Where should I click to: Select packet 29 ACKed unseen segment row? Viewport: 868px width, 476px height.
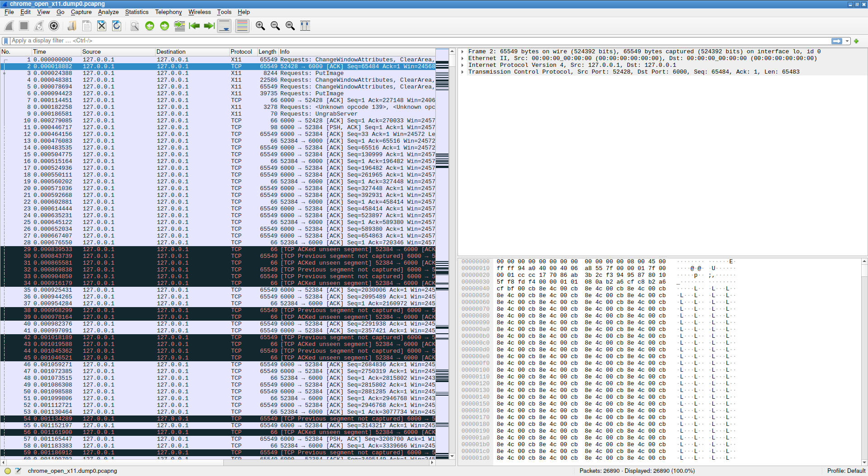pyautogui.click(x=218, y=249)
